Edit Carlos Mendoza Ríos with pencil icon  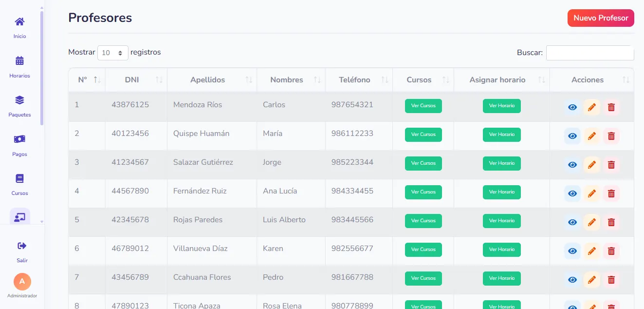(x=592, y=107)
